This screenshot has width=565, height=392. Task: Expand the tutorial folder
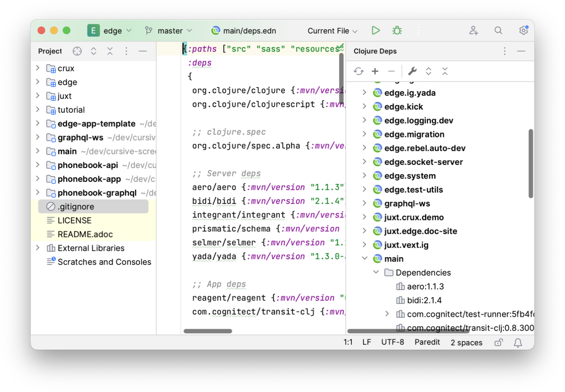[38, 109]
